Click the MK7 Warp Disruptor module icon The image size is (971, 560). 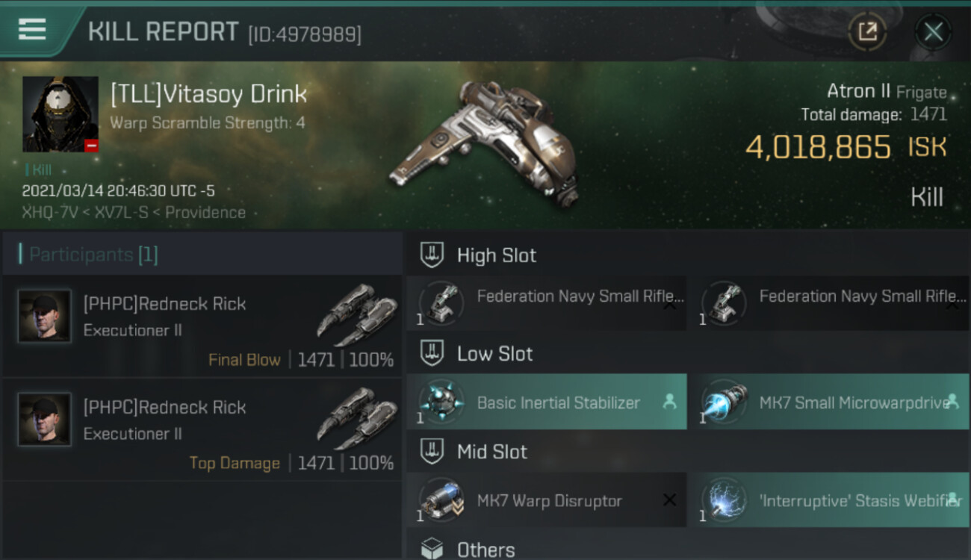click(441, 500)
